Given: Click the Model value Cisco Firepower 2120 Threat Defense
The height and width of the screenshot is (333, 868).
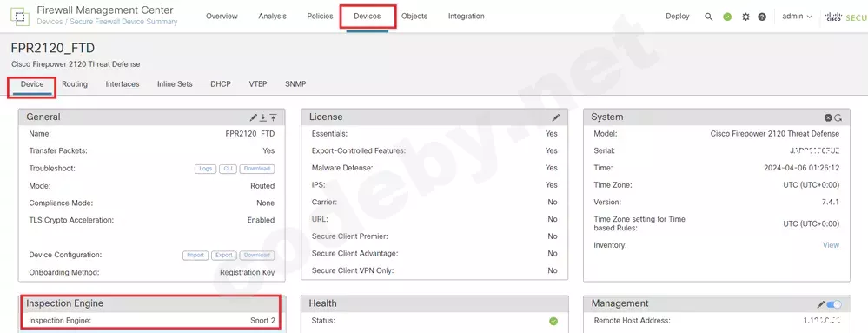Looking at the screenshot, I should [775, 134].
